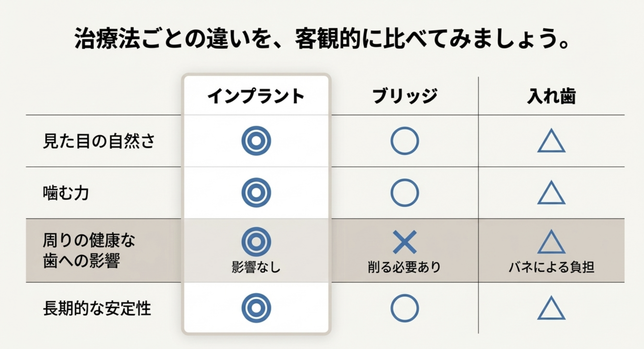Click triangle icon for 長期的な安定性 入れ歯

click(551, 309)
